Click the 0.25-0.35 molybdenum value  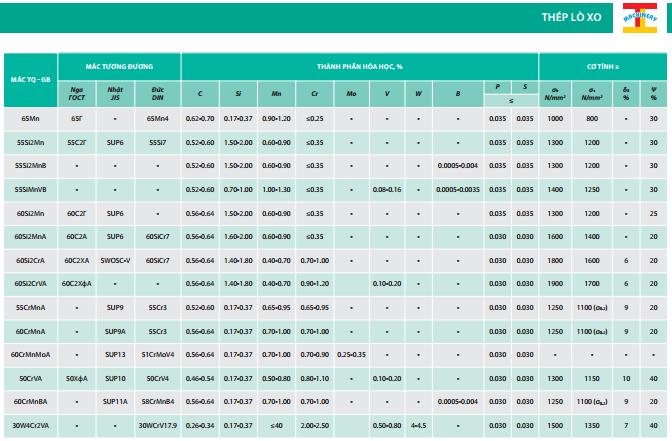tap(351, 355)
